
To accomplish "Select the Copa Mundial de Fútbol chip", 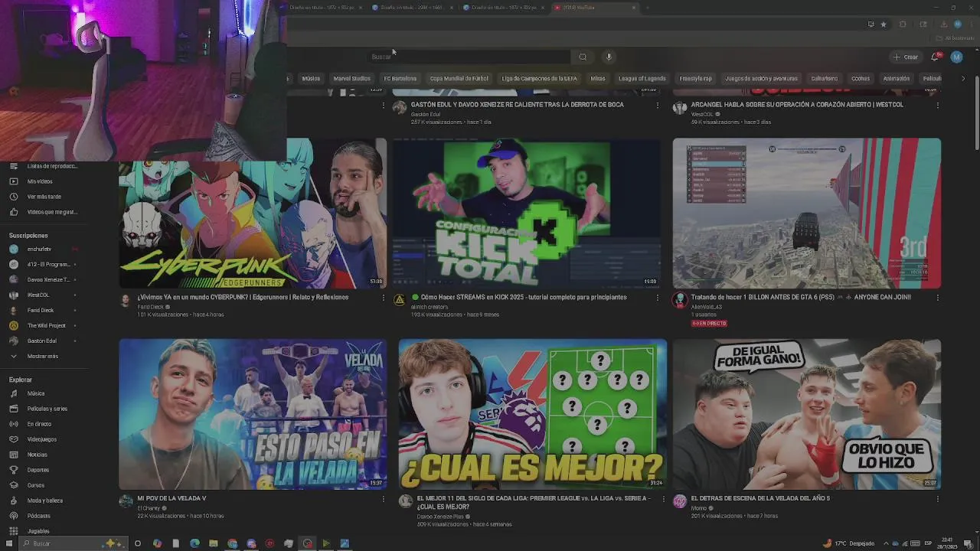I will (459, 78).
